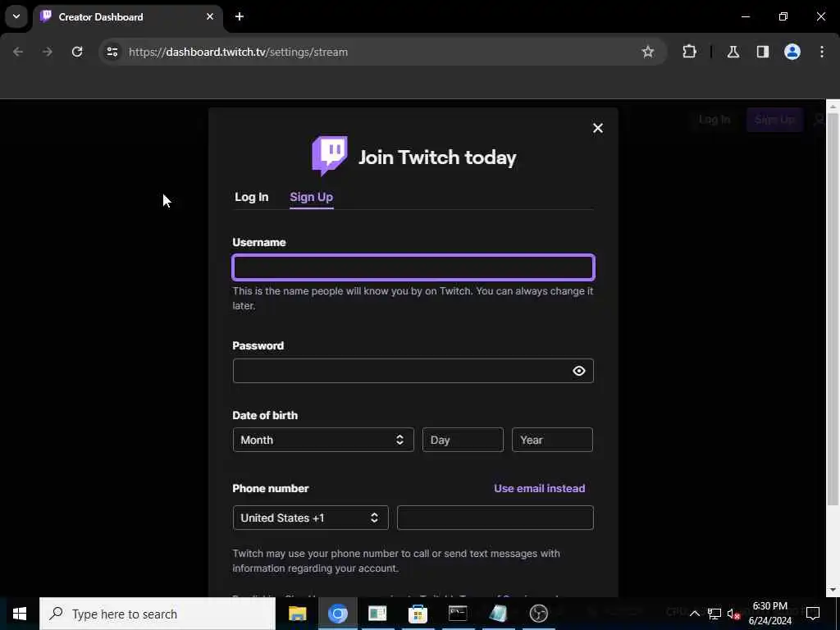
Task: Show hidden system tray icons
Action: pos(694,614)
